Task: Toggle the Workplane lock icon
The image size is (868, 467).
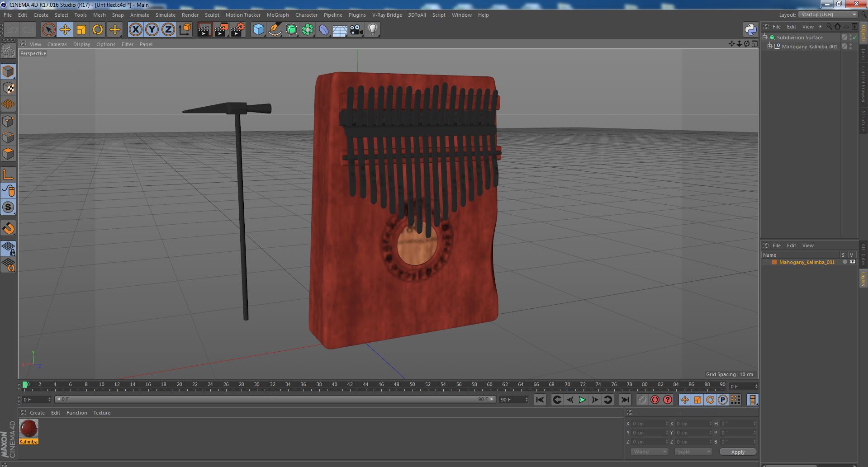Action: tap(8, 248)
